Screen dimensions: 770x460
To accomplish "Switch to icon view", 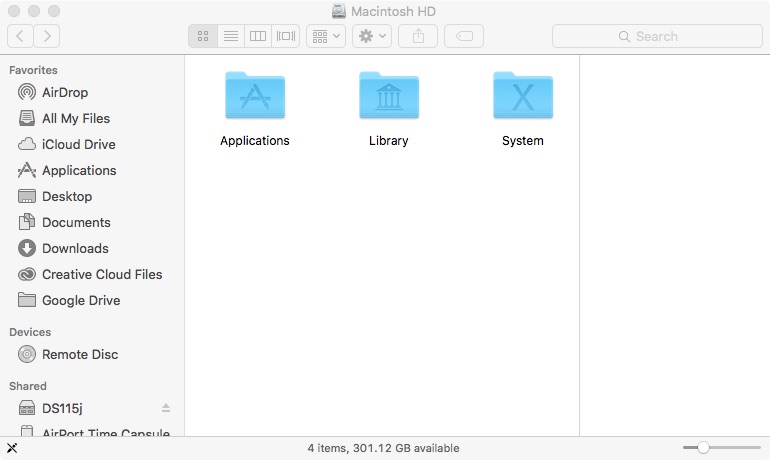I will (203, 36).
